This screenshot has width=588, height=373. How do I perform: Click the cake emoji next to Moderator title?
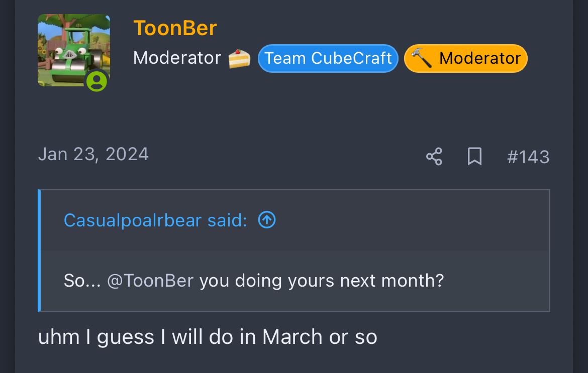239,58
